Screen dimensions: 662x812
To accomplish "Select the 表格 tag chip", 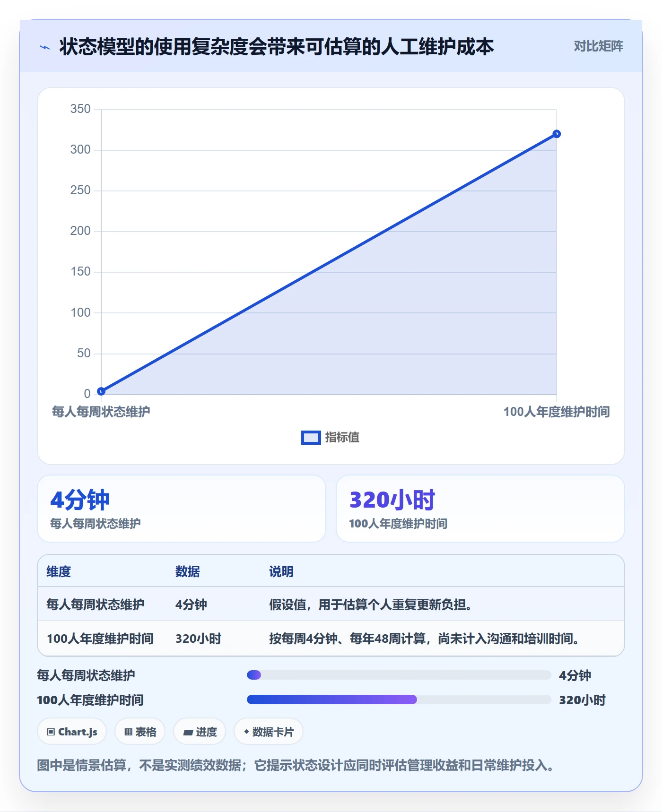I will coord(140,732).
